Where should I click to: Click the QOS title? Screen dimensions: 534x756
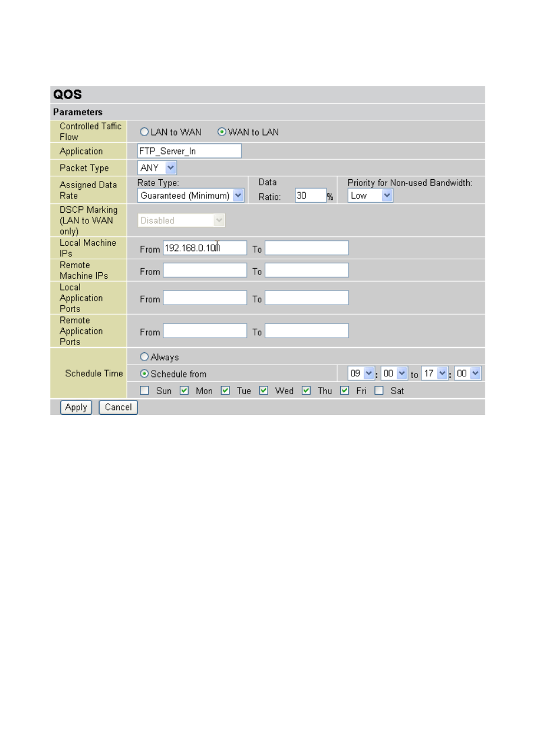tap(68, 95)
